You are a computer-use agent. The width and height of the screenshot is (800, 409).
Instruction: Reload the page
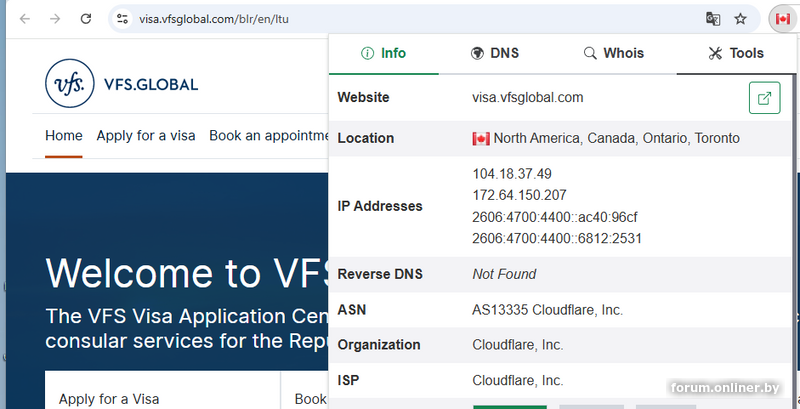click(x=86, y=19)
